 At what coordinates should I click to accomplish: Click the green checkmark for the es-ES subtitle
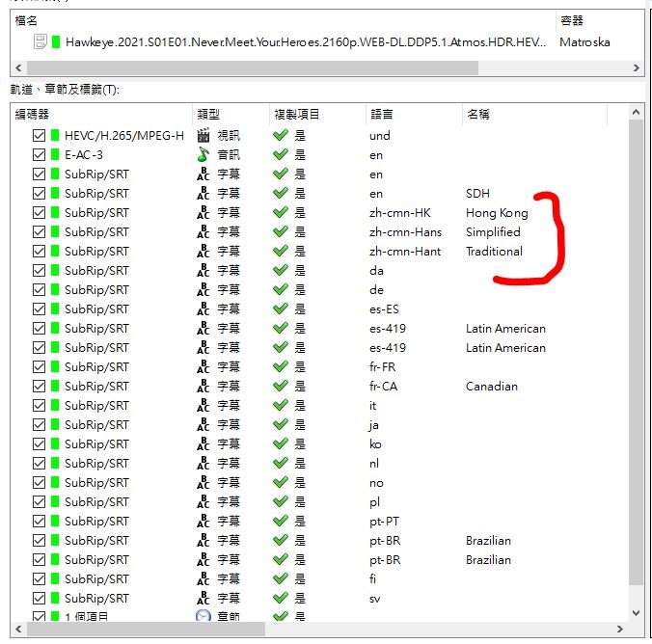point(281,309)
